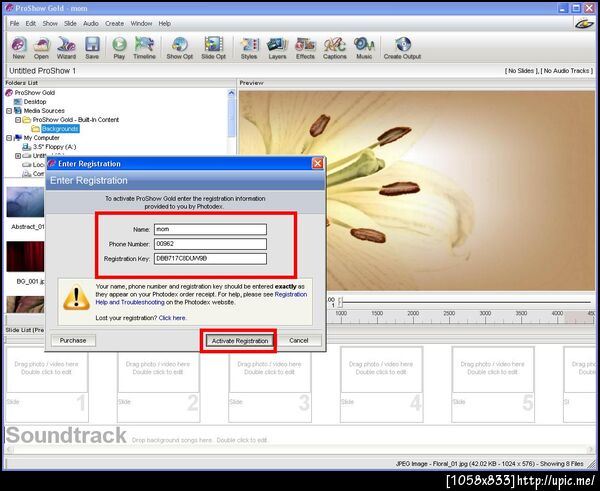Image resolution: width=600 pixels, height=491 pixels.
Task: Collapse ProShow Gold Built-In Content node
Action: point(18,120)
